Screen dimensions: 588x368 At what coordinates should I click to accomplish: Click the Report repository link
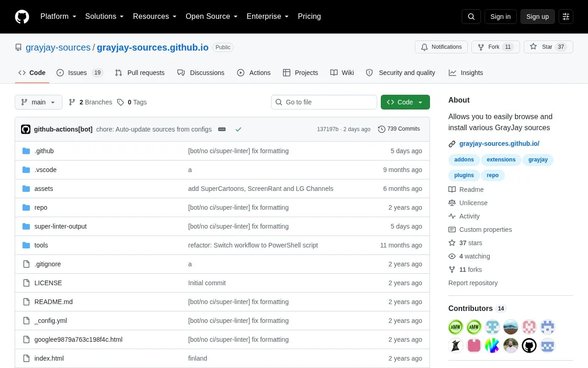[x=473, y=283]
